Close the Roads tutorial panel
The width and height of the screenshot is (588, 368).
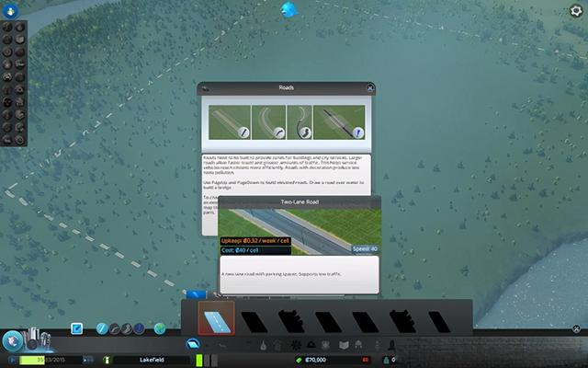coord(370,88)
